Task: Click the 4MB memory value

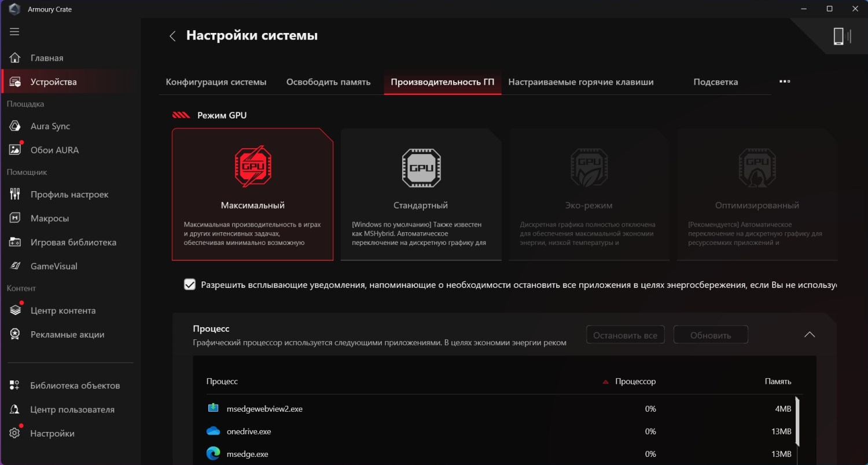Action: [x=784, y=409]
